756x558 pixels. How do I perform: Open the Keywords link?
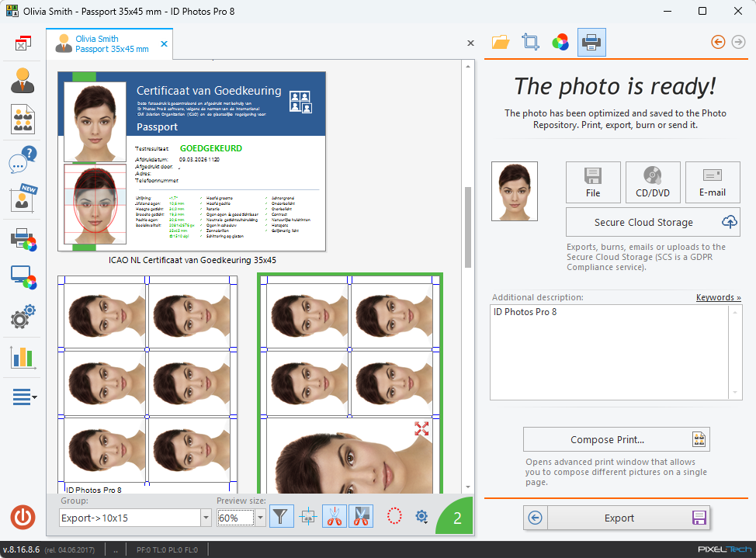[x=718, y=297]
